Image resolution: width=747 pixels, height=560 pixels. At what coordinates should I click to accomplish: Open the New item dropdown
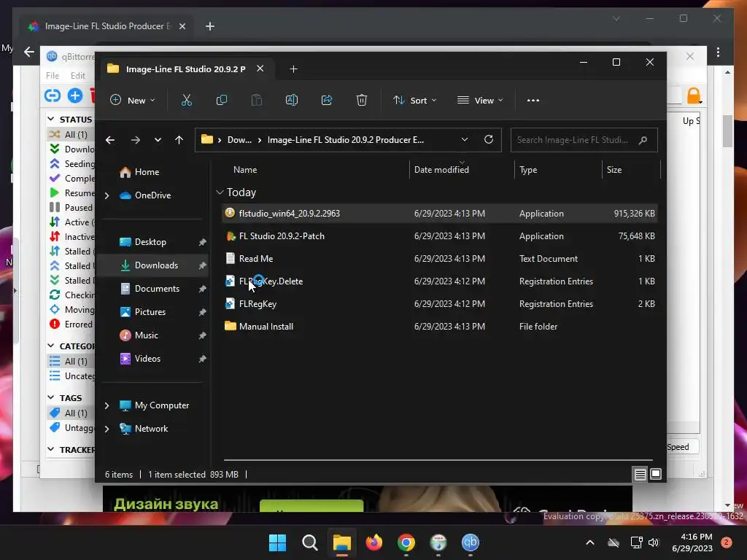pyautogui.click(x=133, y=101)
